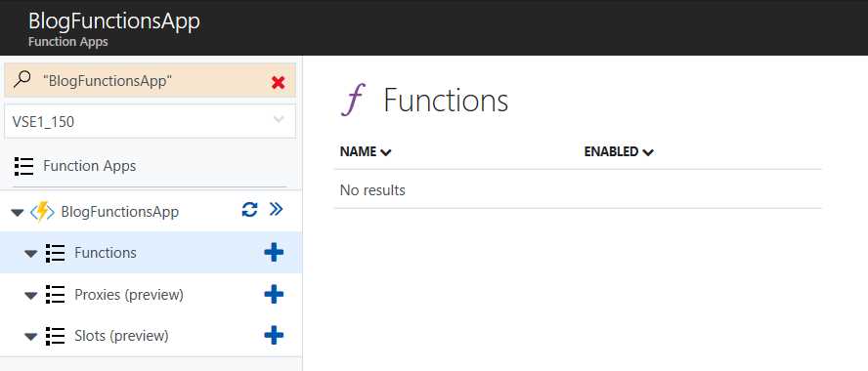Select Slots (preview) in the sidebar
This screenshot has height=371, width=868.
click(x=121, y=336)
